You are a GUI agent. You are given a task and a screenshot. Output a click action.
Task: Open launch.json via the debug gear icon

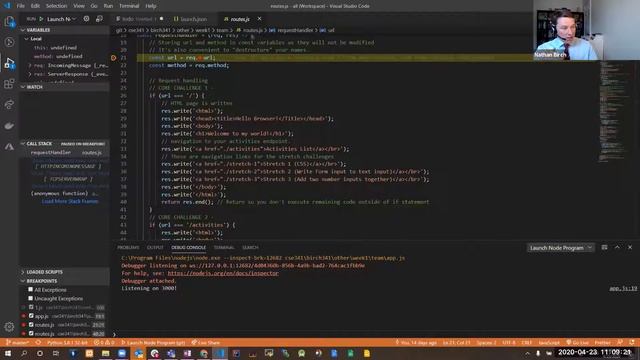tap(86, 19)
